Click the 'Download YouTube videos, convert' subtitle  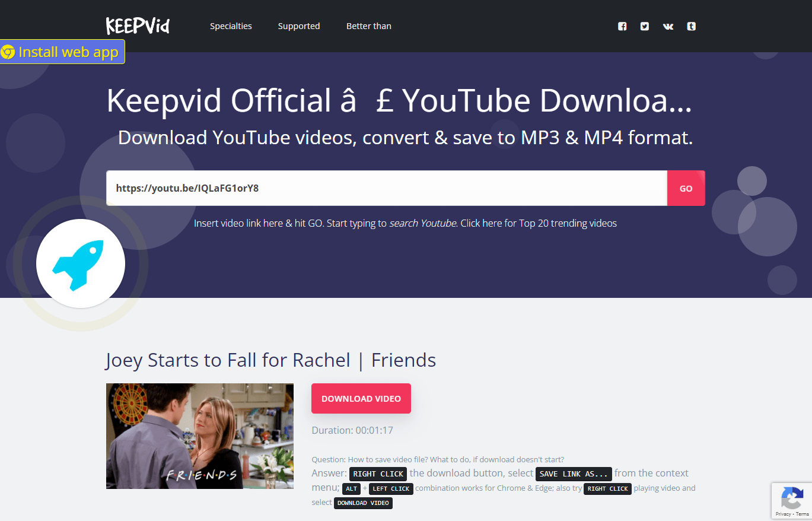tap(405, 138)
